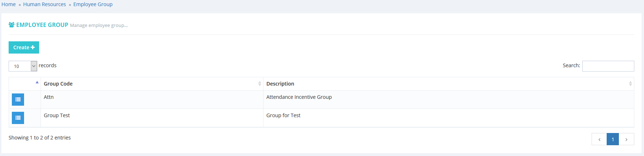Open the action menu for Attn row

[x=18, y=100]
